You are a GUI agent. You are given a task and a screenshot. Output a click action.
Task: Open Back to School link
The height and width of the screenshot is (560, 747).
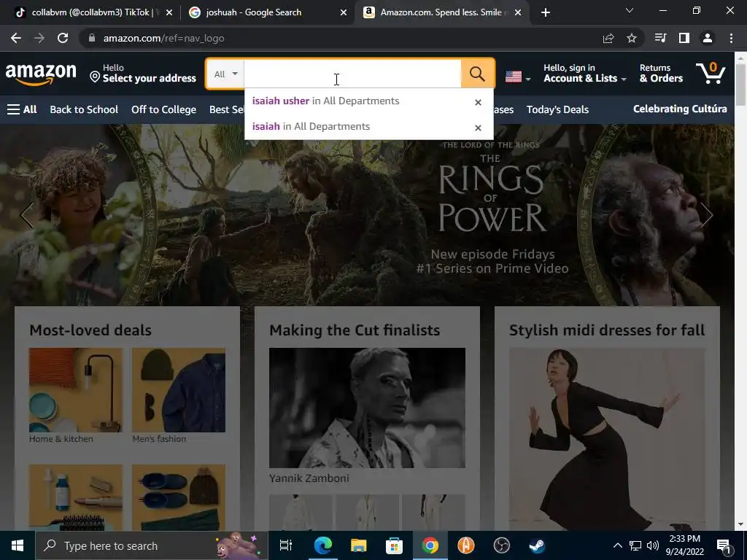(84, 109)
